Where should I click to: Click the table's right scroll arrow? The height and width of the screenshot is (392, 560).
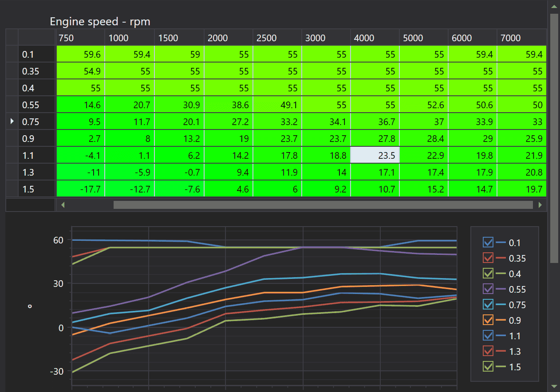tap(540, 205)
